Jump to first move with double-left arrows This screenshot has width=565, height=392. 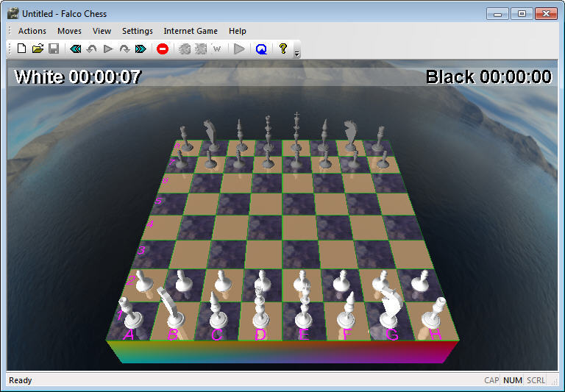click(x=75, y=49)
